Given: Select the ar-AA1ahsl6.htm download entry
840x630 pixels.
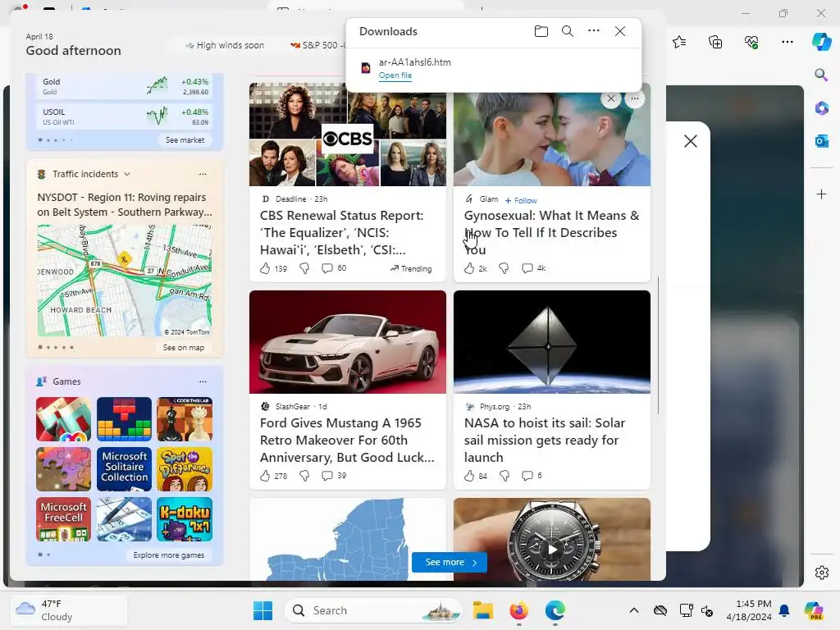Looking at the screenshot, I should 493,69.
